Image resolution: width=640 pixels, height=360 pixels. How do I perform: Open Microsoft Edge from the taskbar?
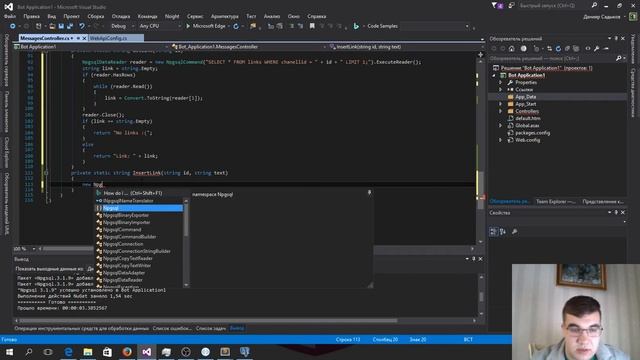coord(68,352)
